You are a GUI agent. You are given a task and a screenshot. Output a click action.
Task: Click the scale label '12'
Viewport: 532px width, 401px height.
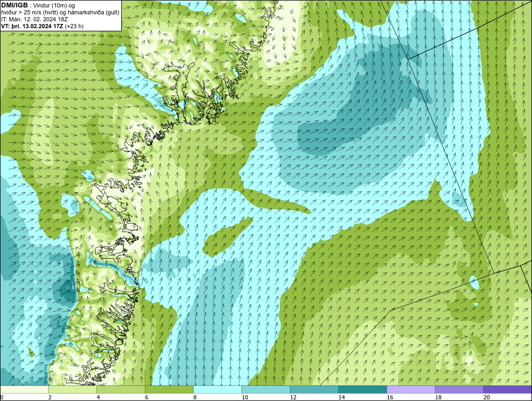(x=293, y=397)
